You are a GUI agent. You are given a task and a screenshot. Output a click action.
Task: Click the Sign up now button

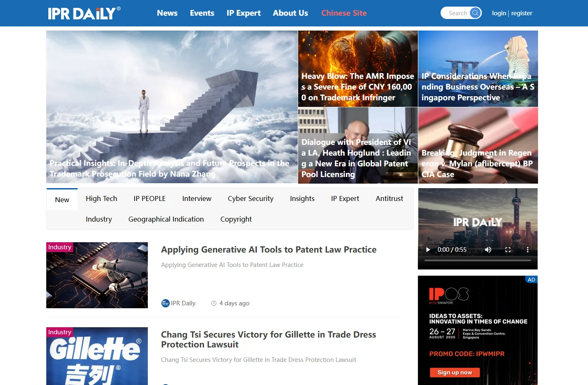455,372
